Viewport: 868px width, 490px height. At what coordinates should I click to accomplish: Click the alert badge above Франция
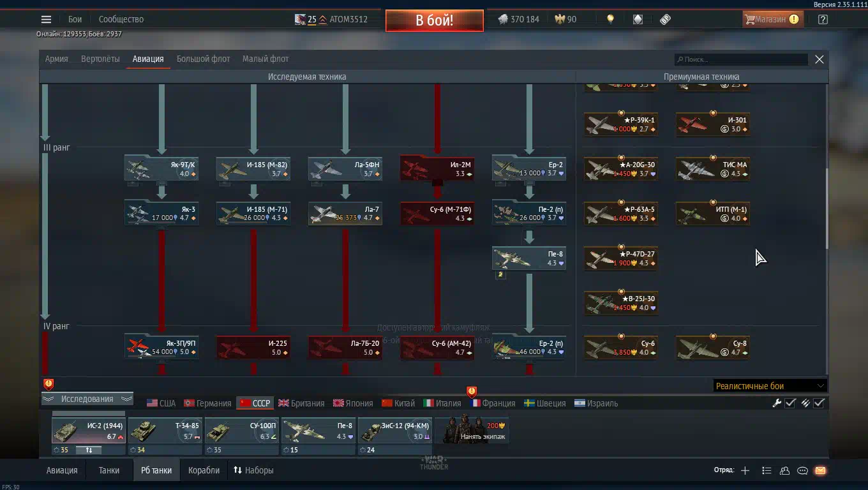472,391
